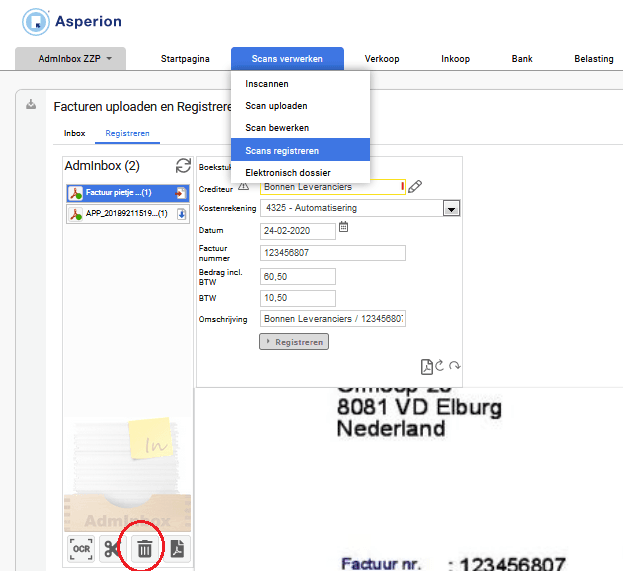Select Inscannen menu entry

coord(300,84)
